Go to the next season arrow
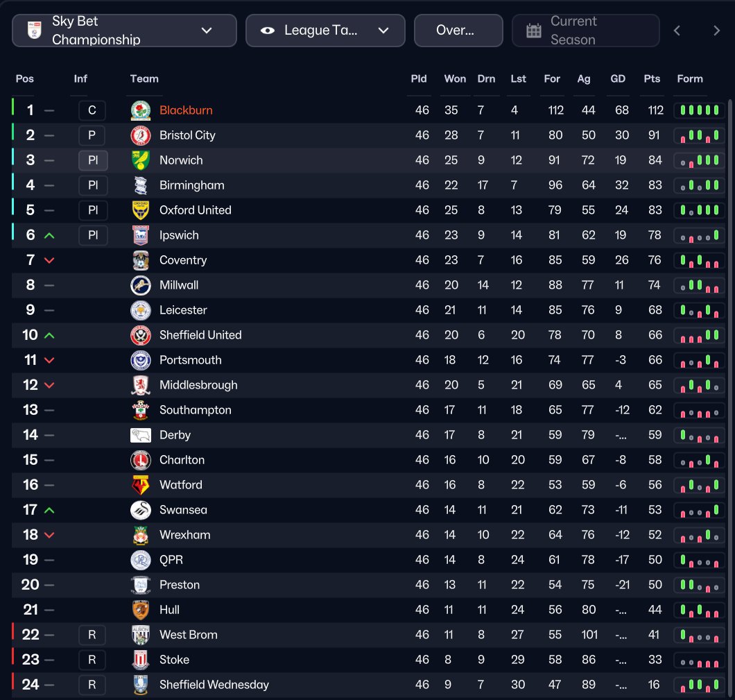The image size is (735, 700). (x=716, y=31)
